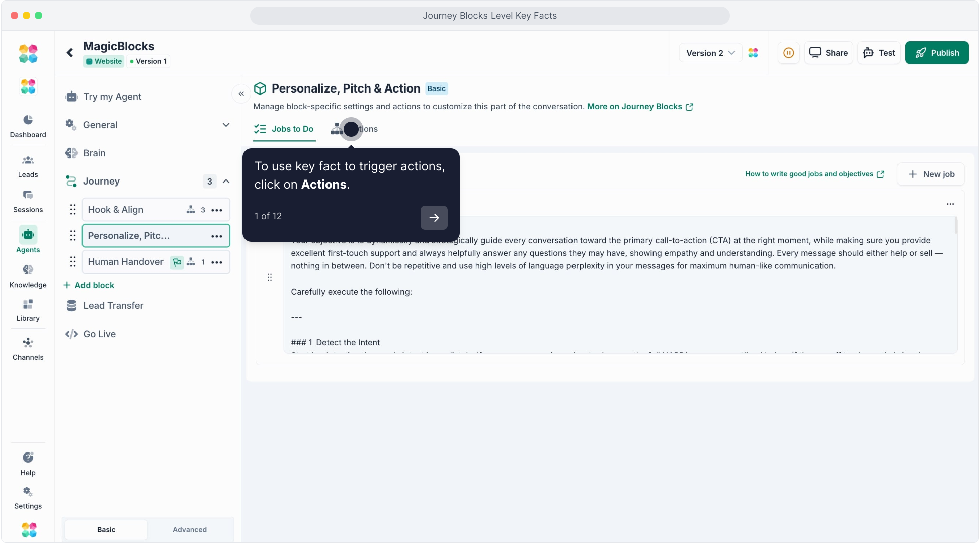
Task: Open Sessions from left sidebar
Action: (28, 201)
